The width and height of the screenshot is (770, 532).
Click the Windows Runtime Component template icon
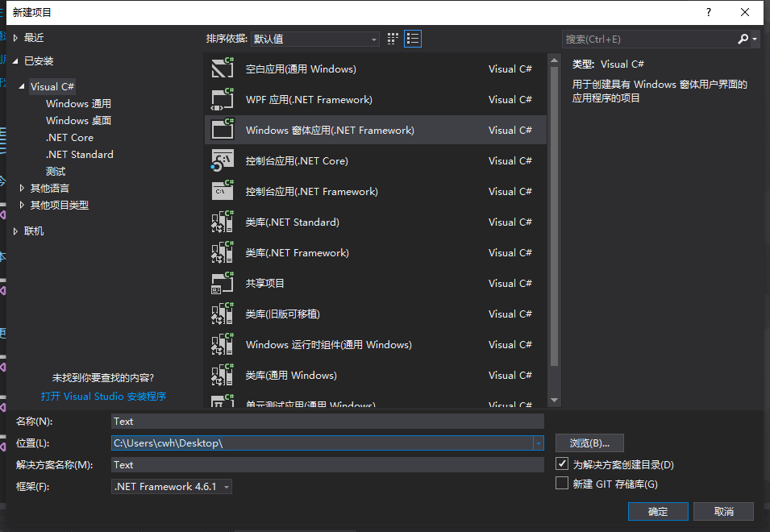[x=223, y=344]
